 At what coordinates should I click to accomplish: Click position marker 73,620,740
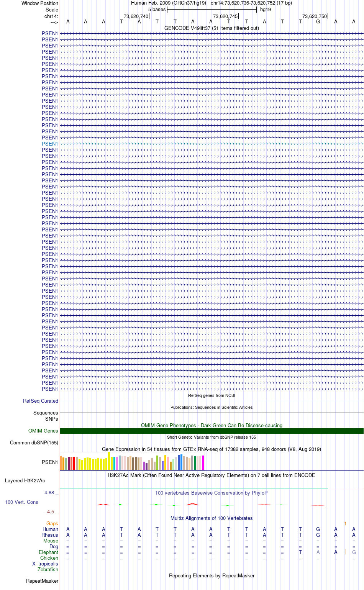(136, 16)
